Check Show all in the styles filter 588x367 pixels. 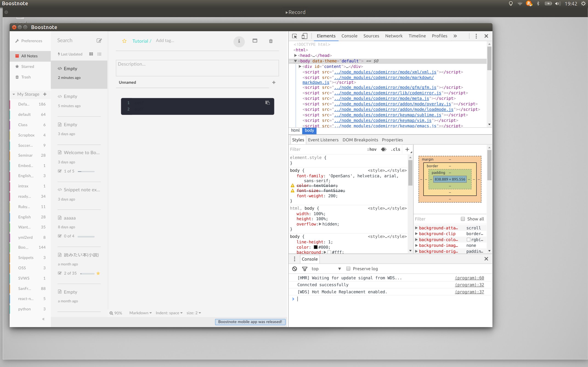coord(462,219)
